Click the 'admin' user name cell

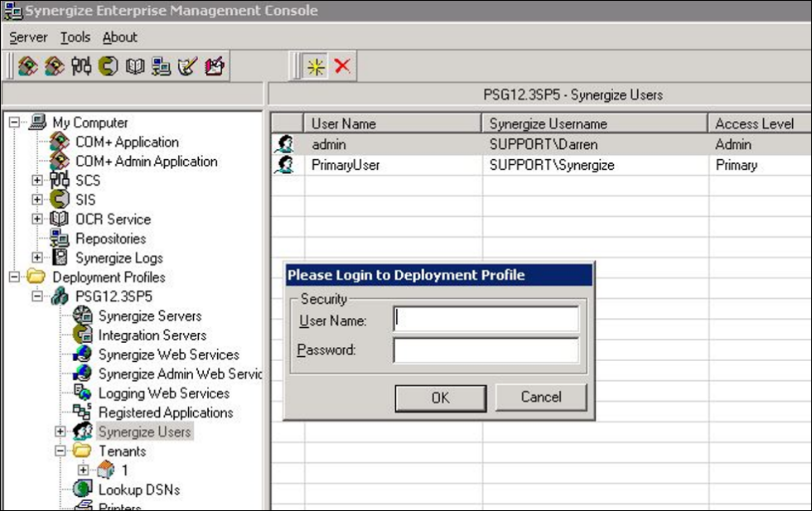[x=328, y=144]
